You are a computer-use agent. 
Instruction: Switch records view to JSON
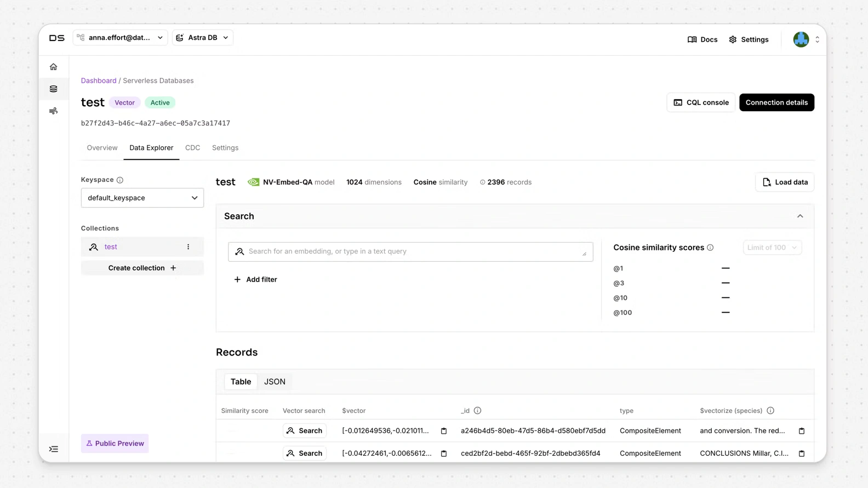[x=275, y=382]
